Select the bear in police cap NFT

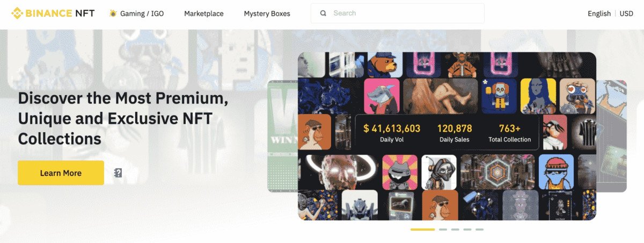pos(382,63)
